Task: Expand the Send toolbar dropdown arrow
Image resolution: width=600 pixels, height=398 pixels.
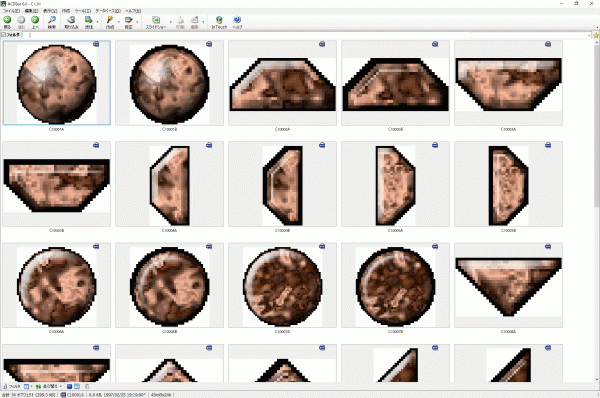Action: point(97,22)
